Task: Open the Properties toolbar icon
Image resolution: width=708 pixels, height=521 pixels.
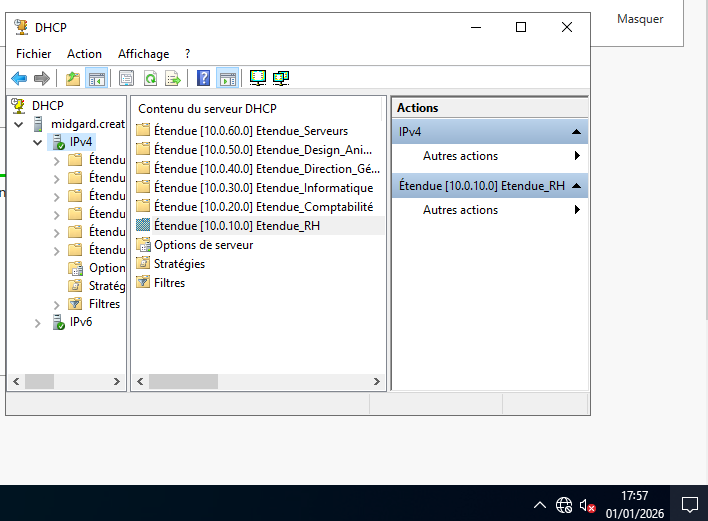Action: click(126, 78)
